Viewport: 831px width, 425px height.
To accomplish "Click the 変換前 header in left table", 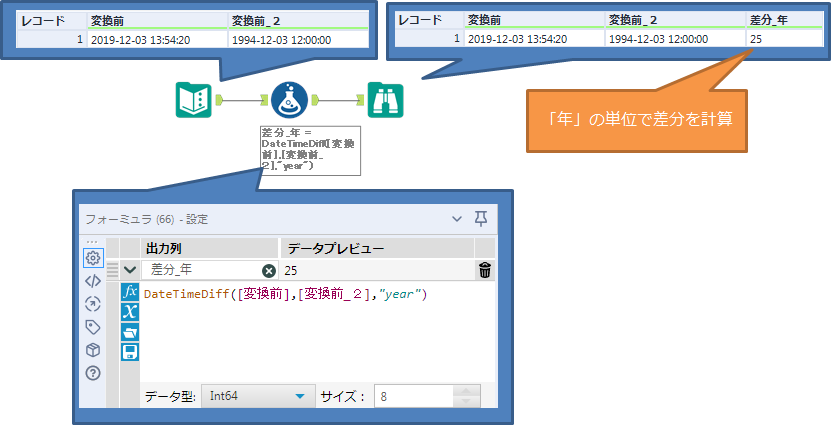I will point(157,20).
